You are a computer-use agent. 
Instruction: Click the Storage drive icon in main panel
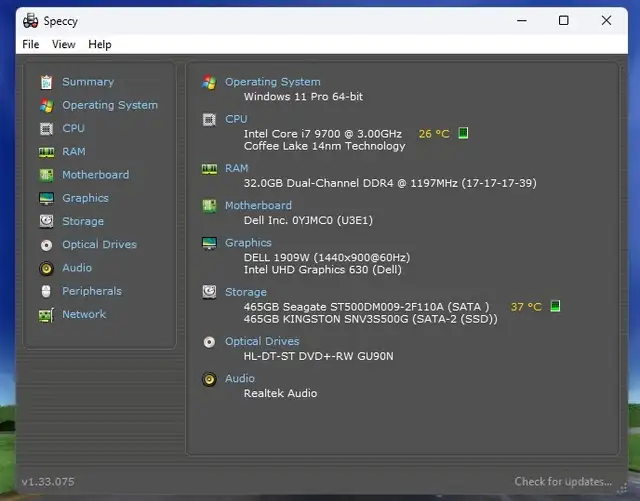tap(209, 292)
